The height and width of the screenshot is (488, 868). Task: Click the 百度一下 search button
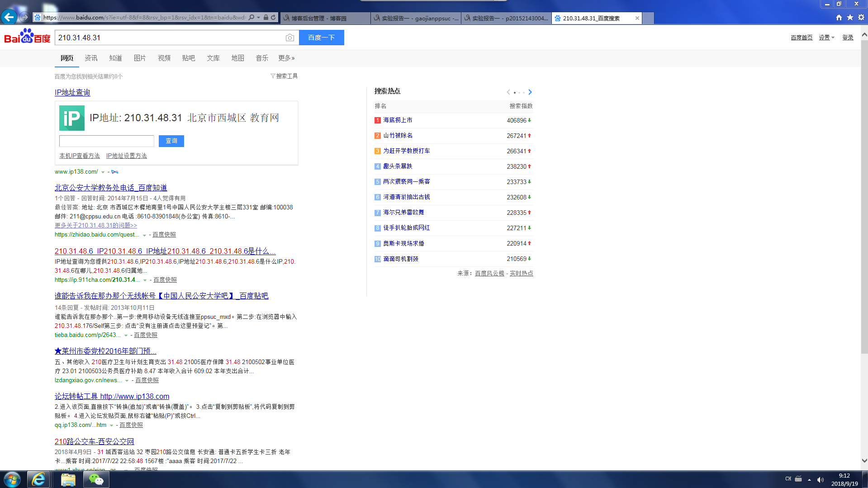(322, 38)
